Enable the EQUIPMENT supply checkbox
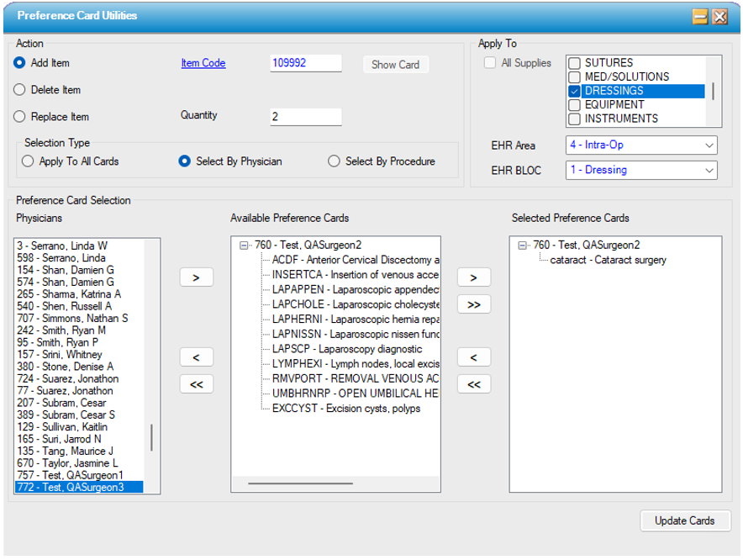 pos(574,105)
